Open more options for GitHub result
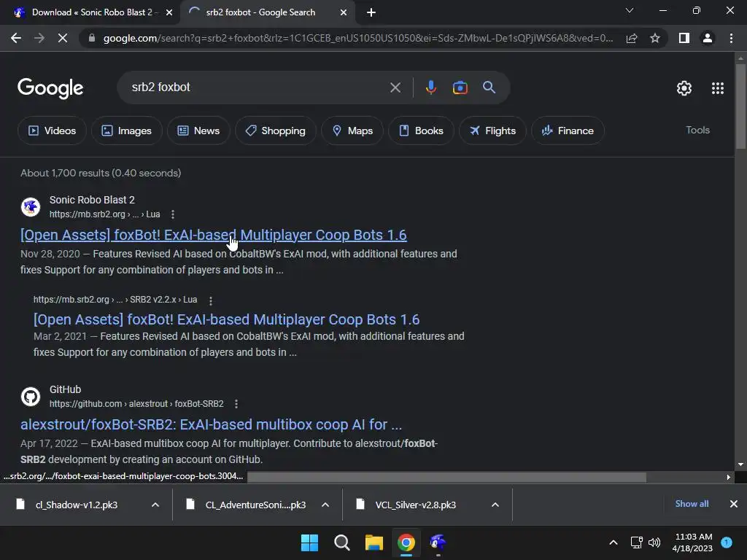Screen dimensions: 747x560 [x=236, y=404]
